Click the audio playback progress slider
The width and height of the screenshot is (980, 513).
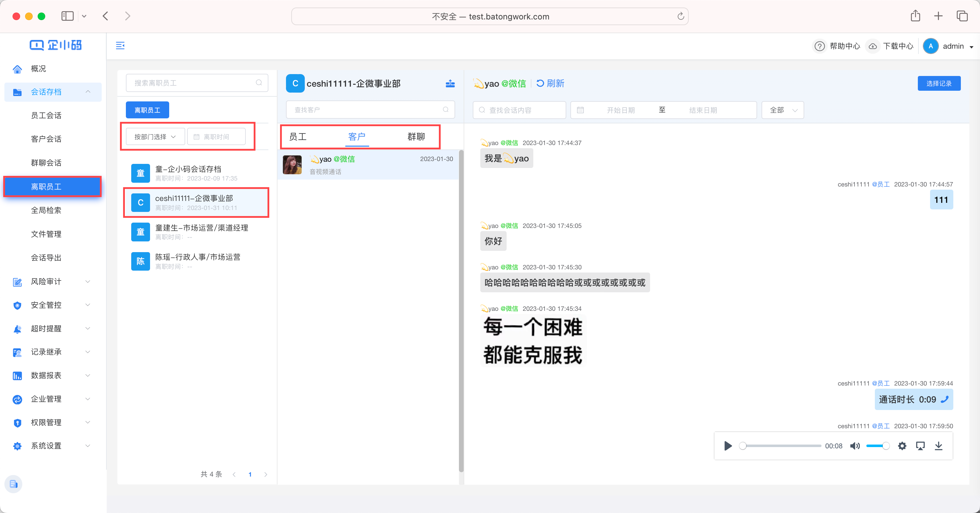pos(780,445)
